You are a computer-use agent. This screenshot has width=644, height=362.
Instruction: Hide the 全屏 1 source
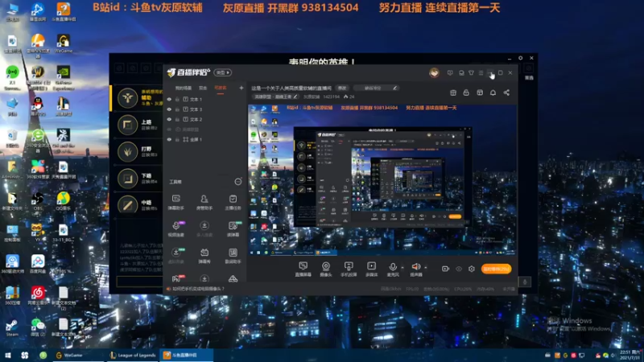[169, 139]
